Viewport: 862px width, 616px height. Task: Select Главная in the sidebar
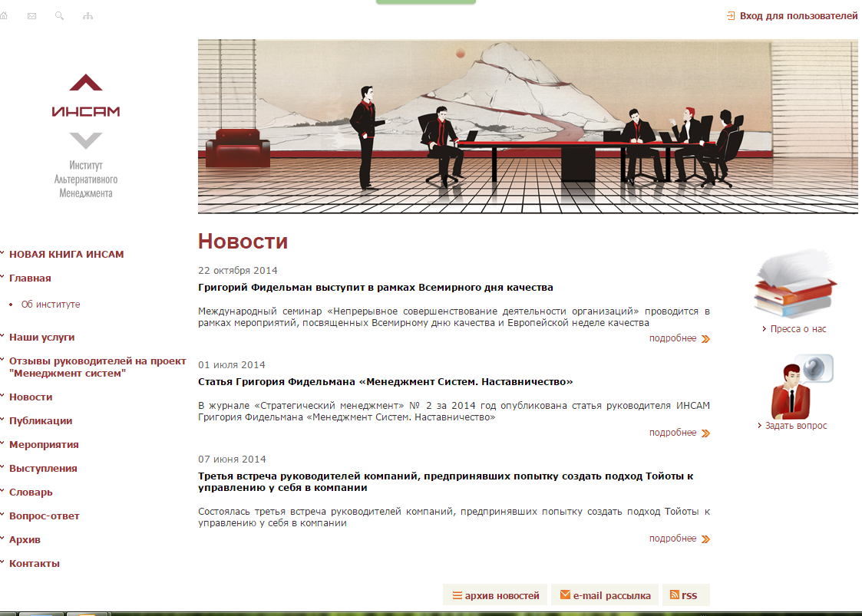tap(30, 278)
